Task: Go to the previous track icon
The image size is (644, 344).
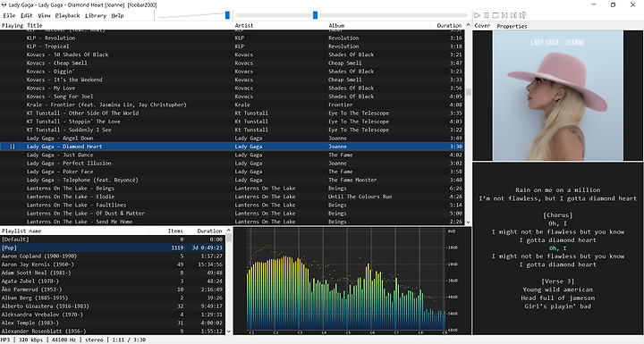Action: [504, 15]
